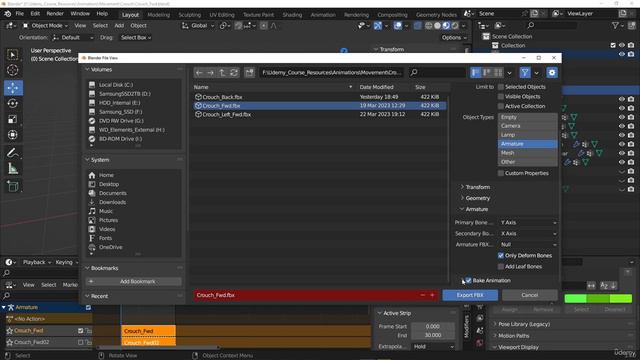Image resolution: width=640 pixels, height=360 pixels.
Task: Toggle the options gear in file view
Action: pyautogui.click(x=552, y=73)
